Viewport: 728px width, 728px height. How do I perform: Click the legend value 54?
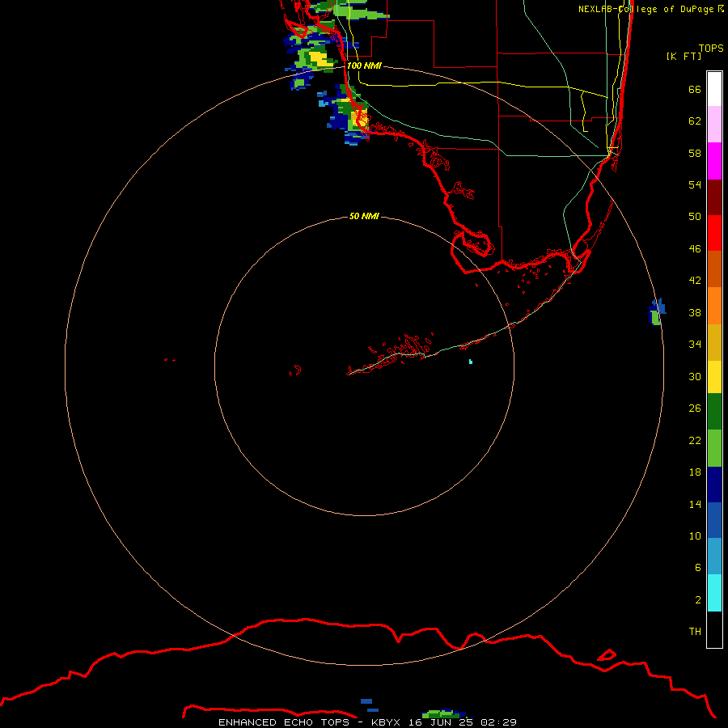695,184
